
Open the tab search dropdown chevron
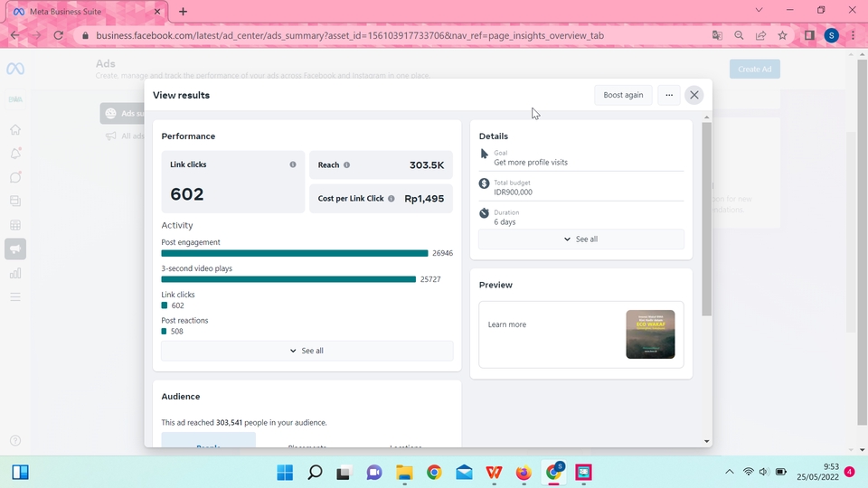pos(759,10)
